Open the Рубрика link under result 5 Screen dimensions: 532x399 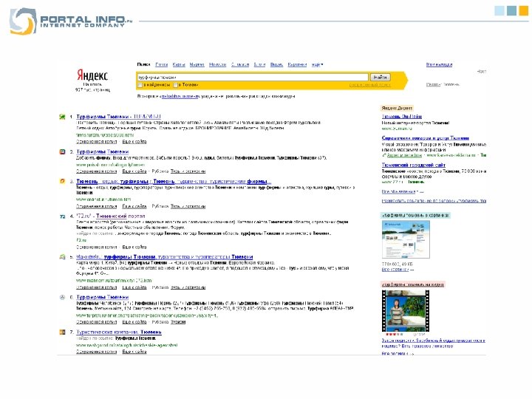tap(188, 287)
